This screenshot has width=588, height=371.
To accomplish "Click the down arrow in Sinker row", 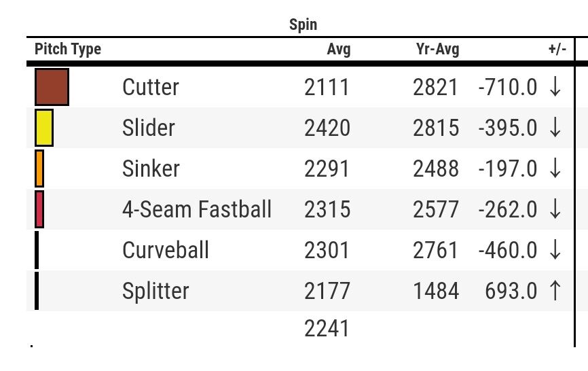I will pyautogui.click(x=555, y=169).
